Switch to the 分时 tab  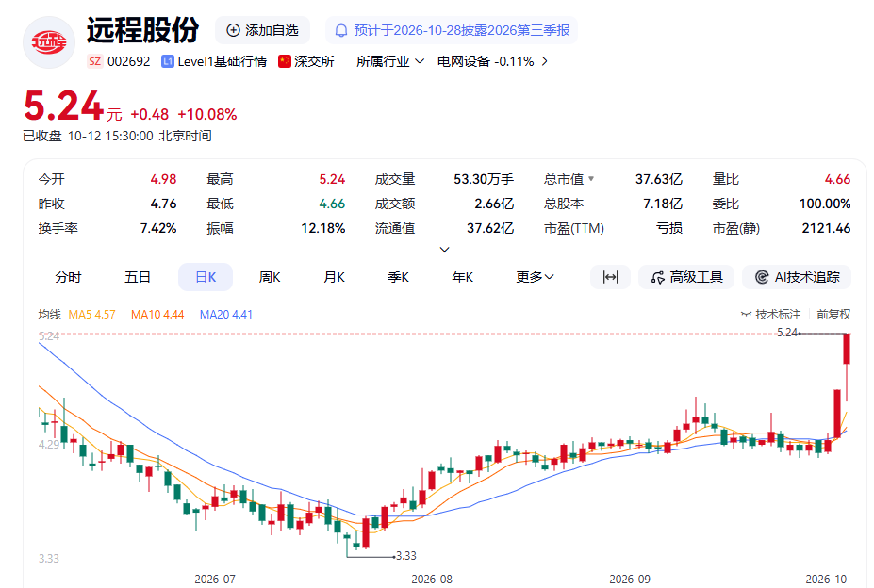[x=68, y=277]
